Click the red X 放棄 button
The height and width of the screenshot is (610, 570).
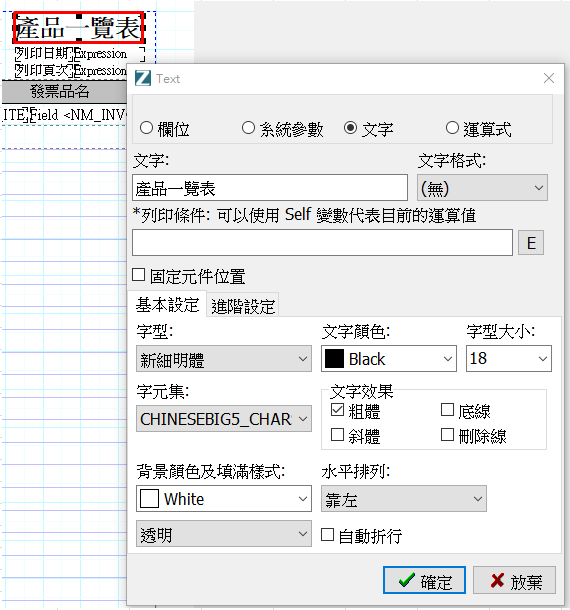coord(514,580)
